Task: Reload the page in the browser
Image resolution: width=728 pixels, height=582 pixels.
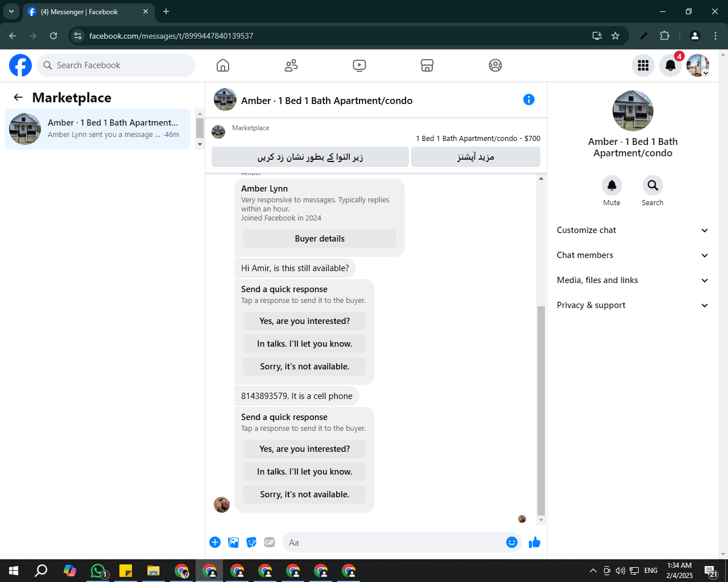Action: [53, 36]
